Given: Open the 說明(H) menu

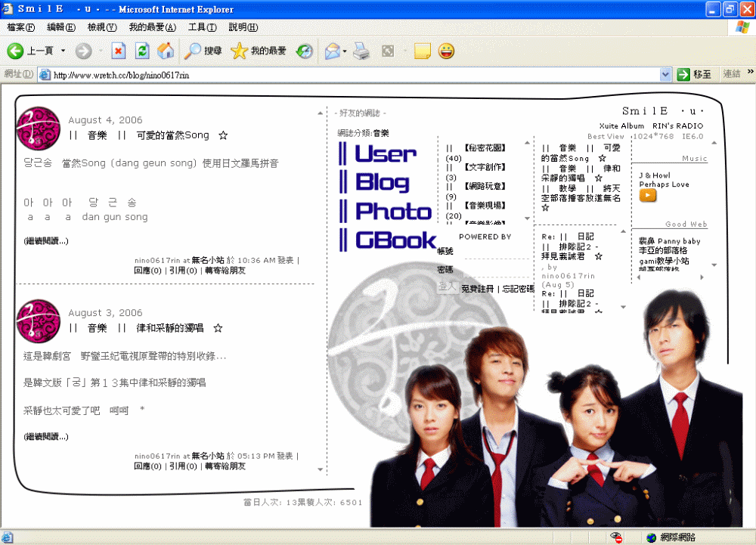Looking at the screenshot, I should tap(243, 27).
